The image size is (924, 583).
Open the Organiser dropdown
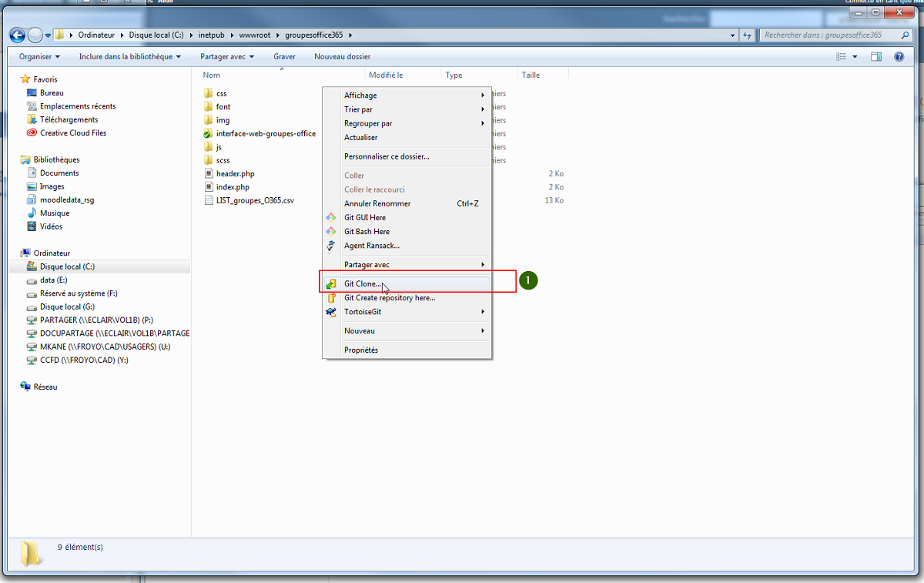pos(39,57)
